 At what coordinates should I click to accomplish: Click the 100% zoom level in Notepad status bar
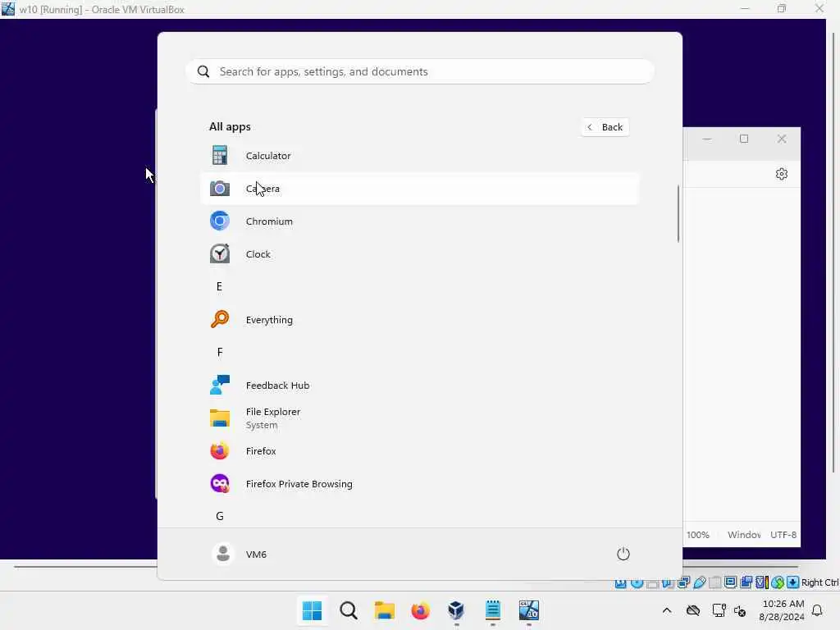coord(697,535)
